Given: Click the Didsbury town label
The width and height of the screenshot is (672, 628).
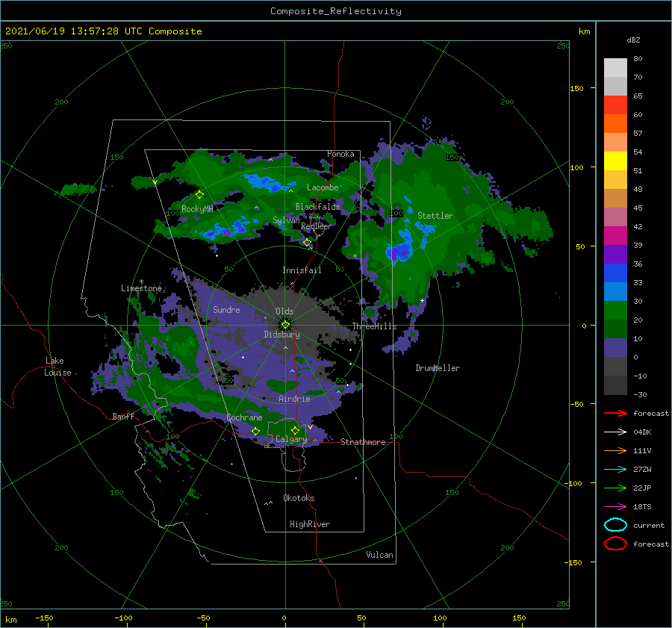Looking at the screenshot, I should point(281,335).
